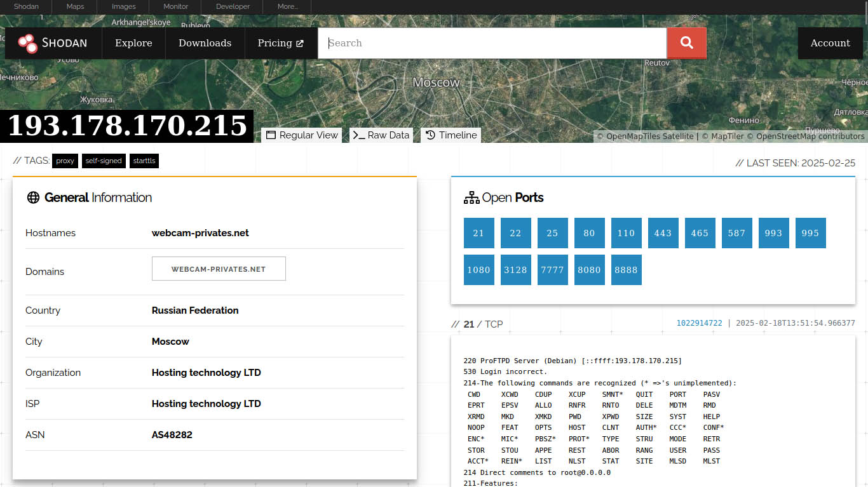Jump to open port 443
Screen dimensions: 868x487
[663, 233]
